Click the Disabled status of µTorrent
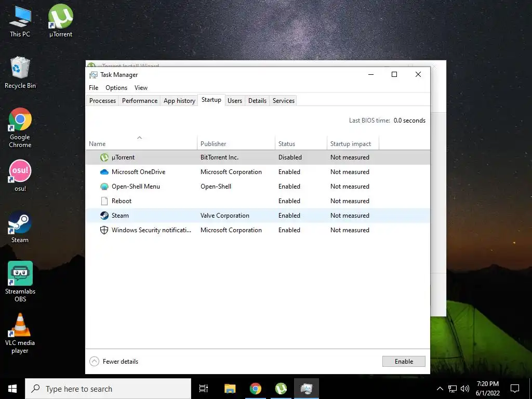The width and height of the screenshot is (532, 399). (x=290, y=157)
